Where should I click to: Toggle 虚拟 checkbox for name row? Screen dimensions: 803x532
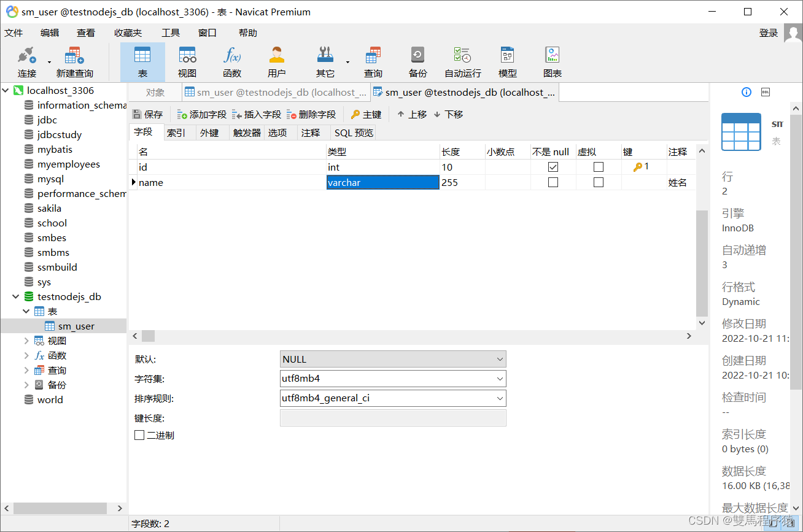(599, 182)
